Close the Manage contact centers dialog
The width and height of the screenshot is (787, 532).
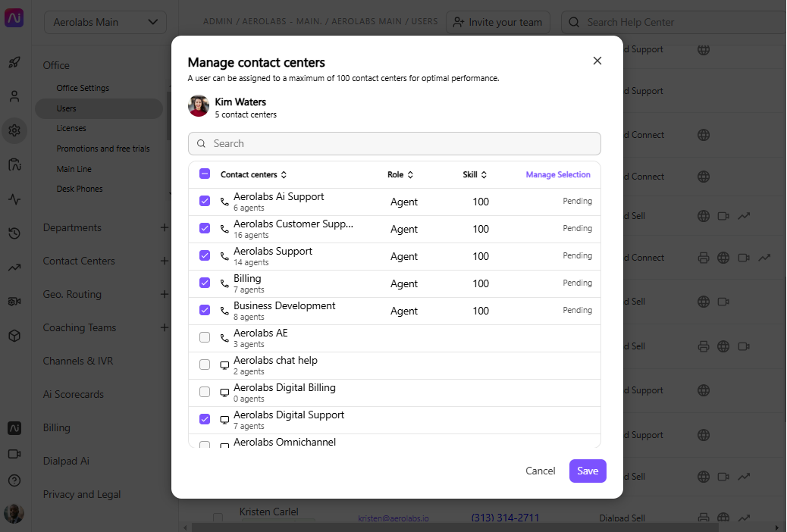point(597,61)
